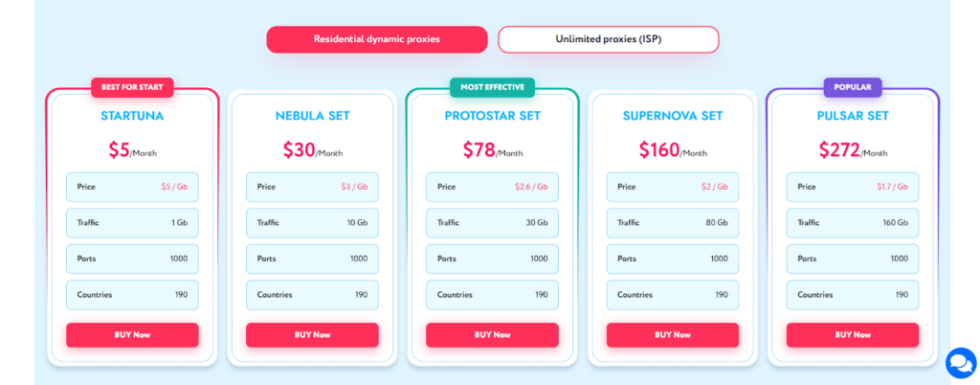The width and height of the screenshot is (980, 385).
Task: Open the live chat bubble icon
Action: tap(960, 363)
